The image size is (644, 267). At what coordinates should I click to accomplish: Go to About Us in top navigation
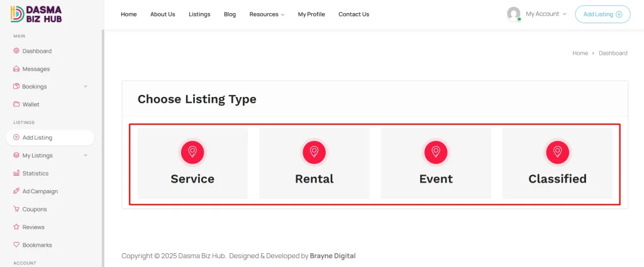[162, 14]
